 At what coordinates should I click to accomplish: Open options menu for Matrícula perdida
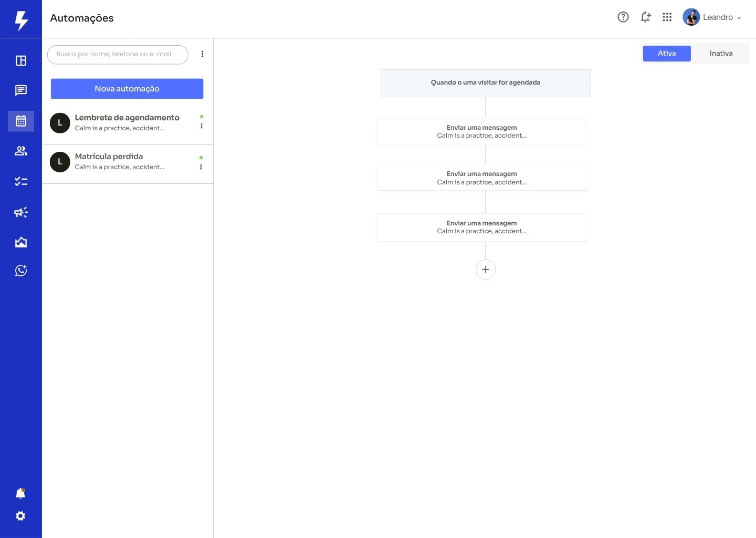click(x=201, y=167)
